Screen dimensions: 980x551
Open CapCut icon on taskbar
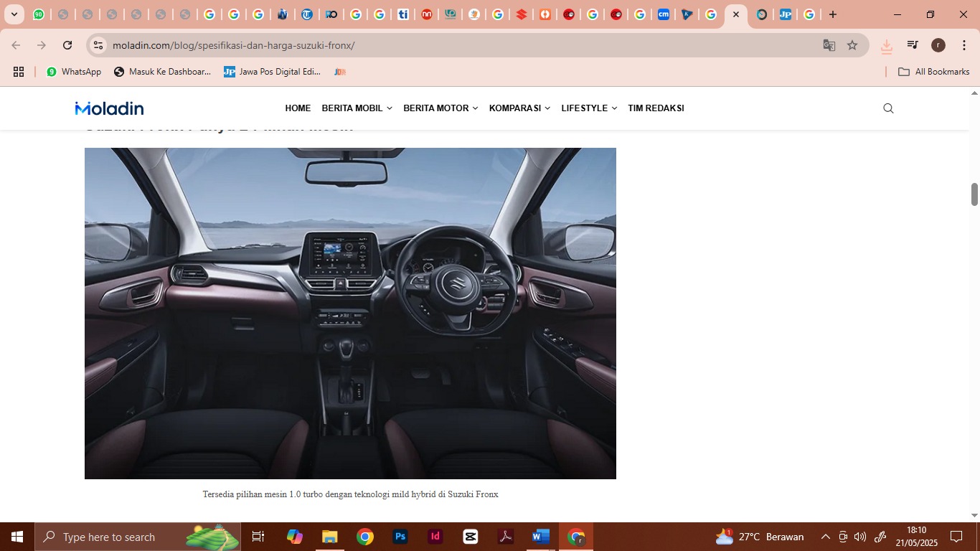(x=471, y=537)
